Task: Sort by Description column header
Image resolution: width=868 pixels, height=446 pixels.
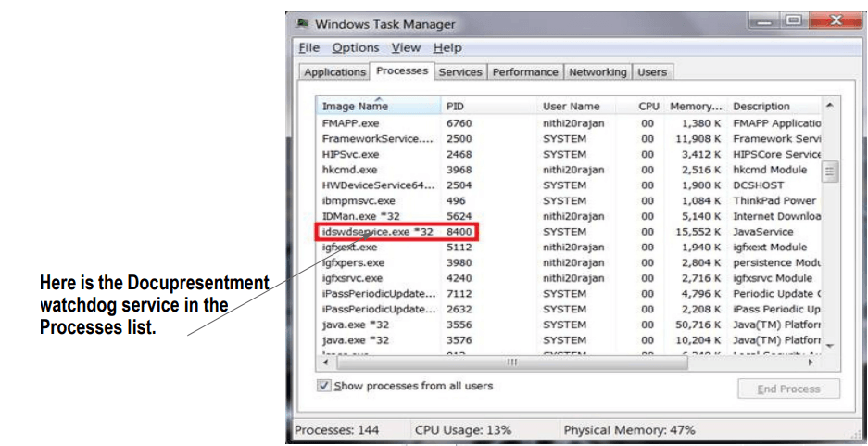Action: pos(774,106)
